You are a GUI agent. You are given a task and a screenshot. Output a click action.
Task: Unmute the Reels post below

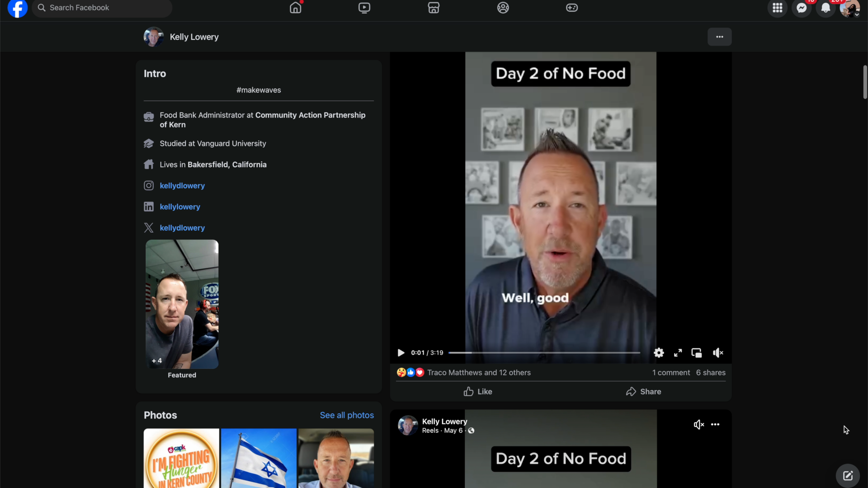(698, 424)
